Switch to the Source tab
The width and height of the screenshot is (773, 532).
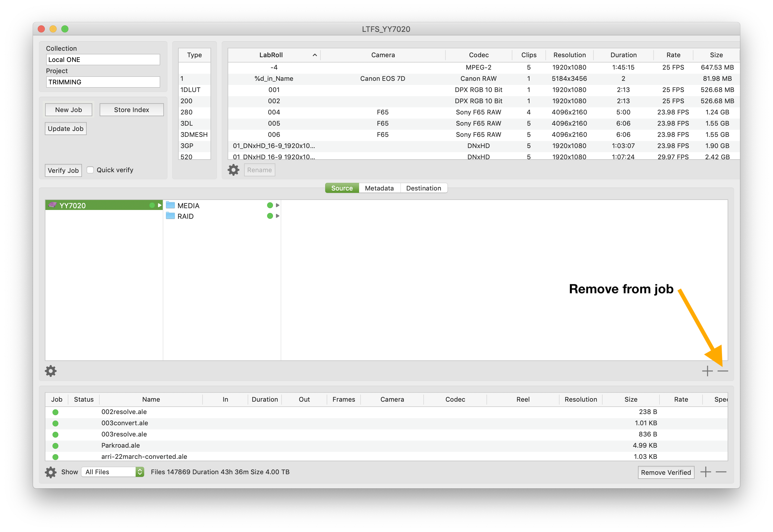pyautogui.click(x=342, y=188)
